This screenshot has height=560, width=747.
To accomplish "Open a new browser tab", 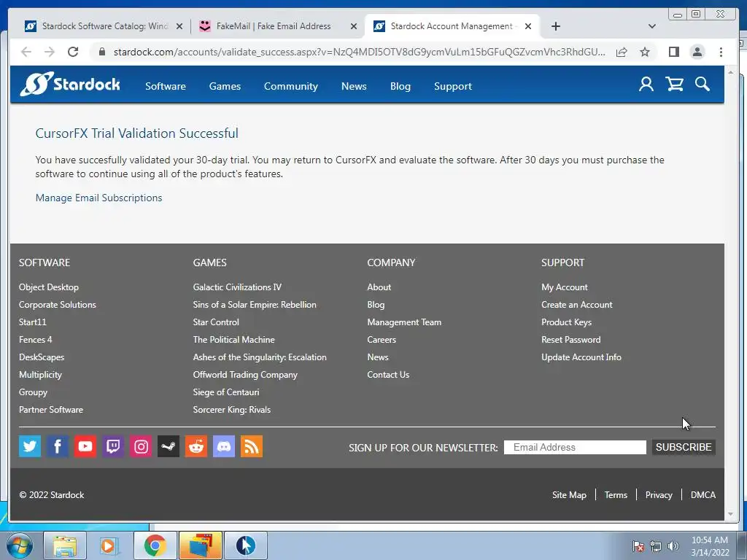I will coord(555,26).
